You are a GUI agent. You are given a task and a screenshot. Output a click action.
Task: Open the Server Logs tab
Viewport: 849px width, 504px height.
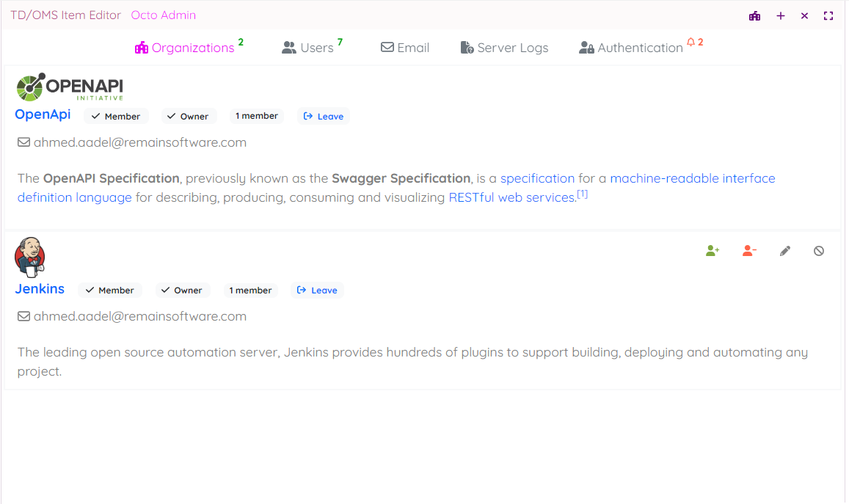pos(504,48)
